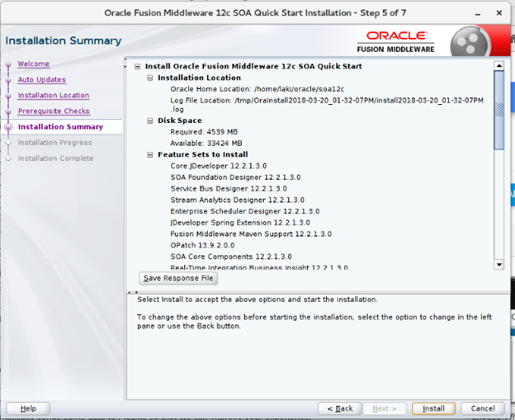The image size is (515, 420).
Task: Open the Auto Updates step
Action: [x=41, y=79]
